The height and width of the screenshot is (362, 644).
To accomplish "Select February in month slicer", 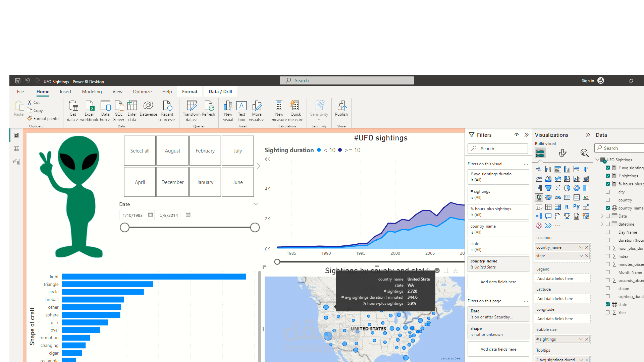I will (205, 150).
